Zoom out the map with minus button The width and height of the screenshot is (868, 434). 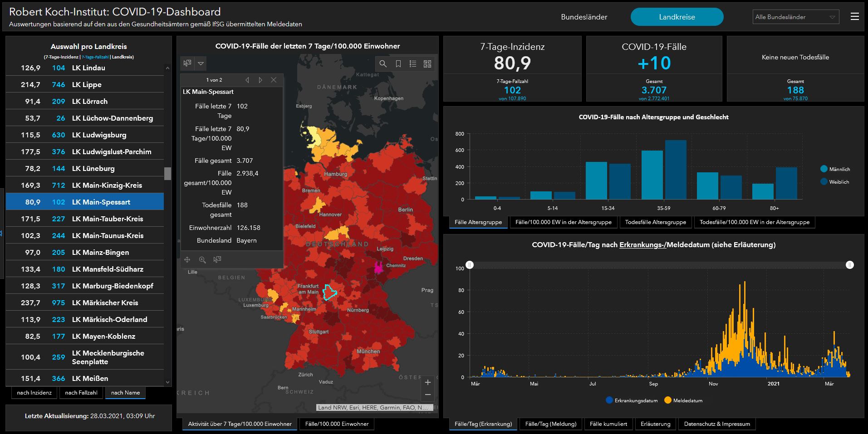tap(427, 395)
